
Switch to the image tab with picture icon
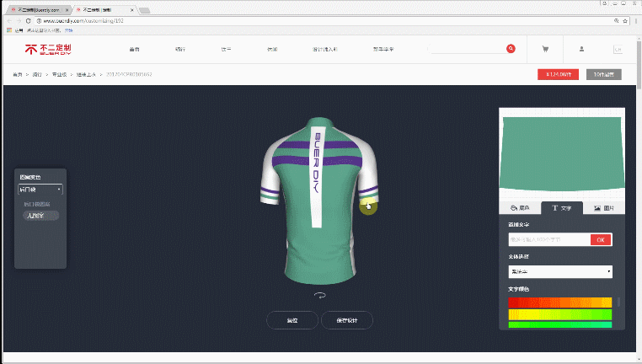[604, 207]
